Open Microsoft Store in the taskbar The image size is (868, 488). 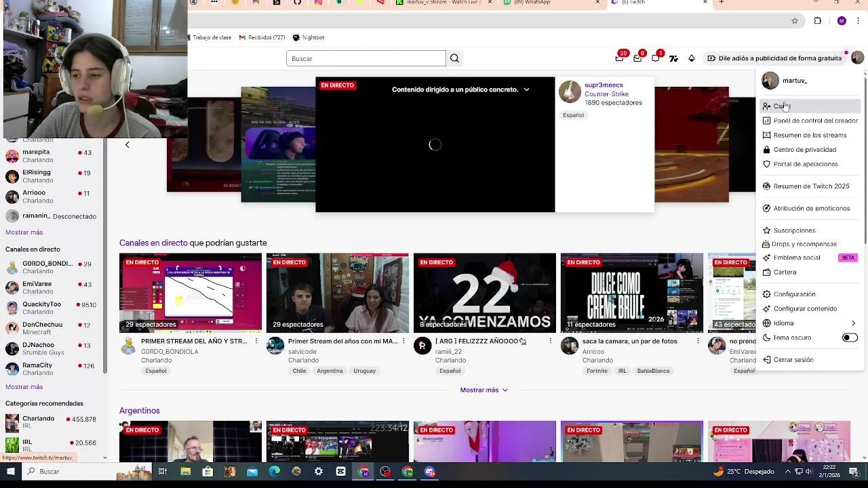coord(208,472)
